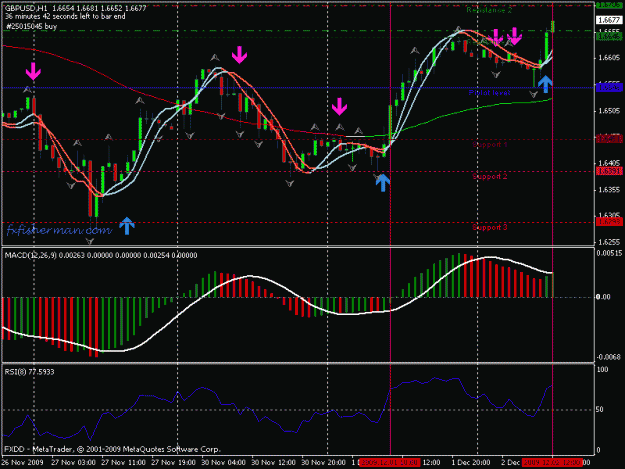Image resolution: width=625 pixels, height=469 pixels.
Task: Click the 'Pivot level' label
Action: (x=489, y=93)
